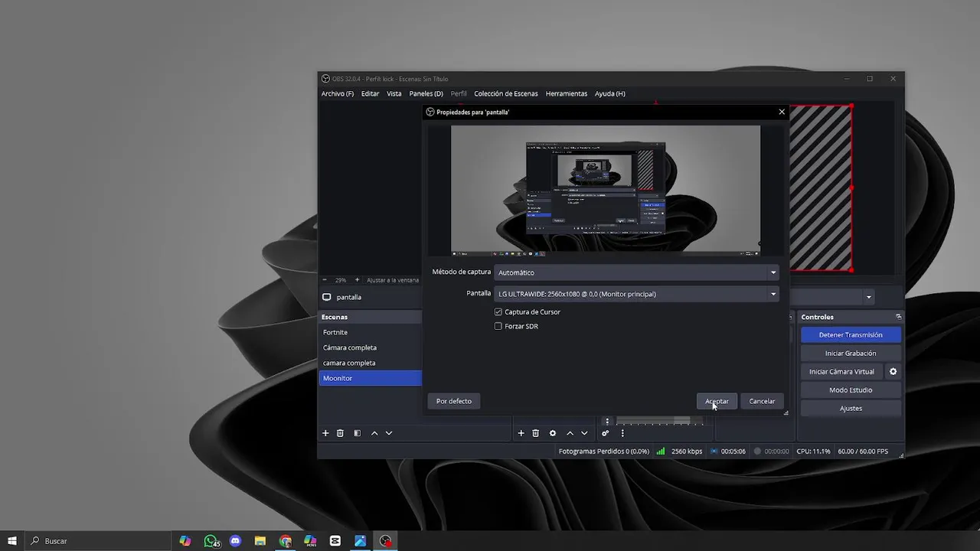The height and width of the screenshot is (551, 980).
Task: Open Photos app from the taskbar
Action: pos(361,541)
